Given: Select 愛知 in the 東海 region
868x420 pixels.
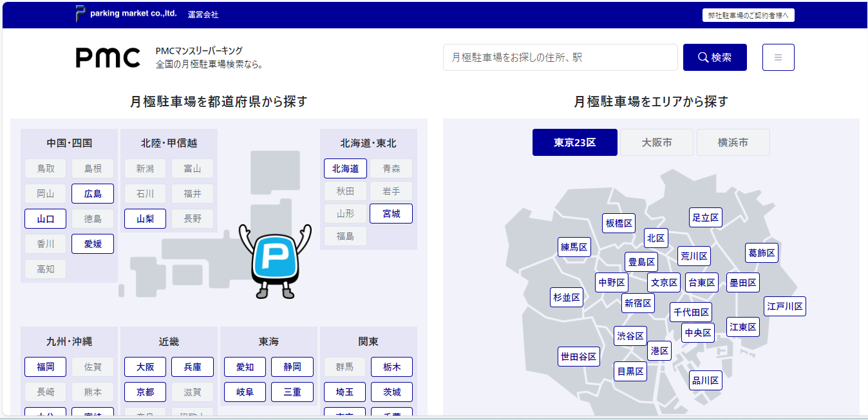Looking at the screenshot, I should click(245, 367).
